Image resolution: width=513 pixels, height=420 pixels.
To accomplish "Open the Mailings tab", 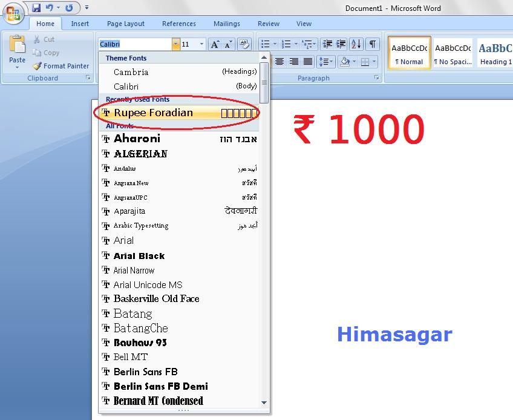I will pyautogui.click(x=227, y=24).
